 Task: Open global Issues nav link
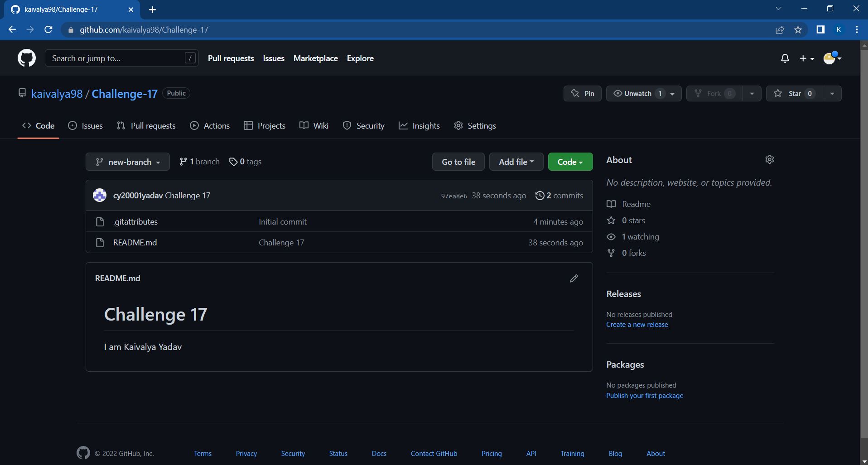pos(274,58)
